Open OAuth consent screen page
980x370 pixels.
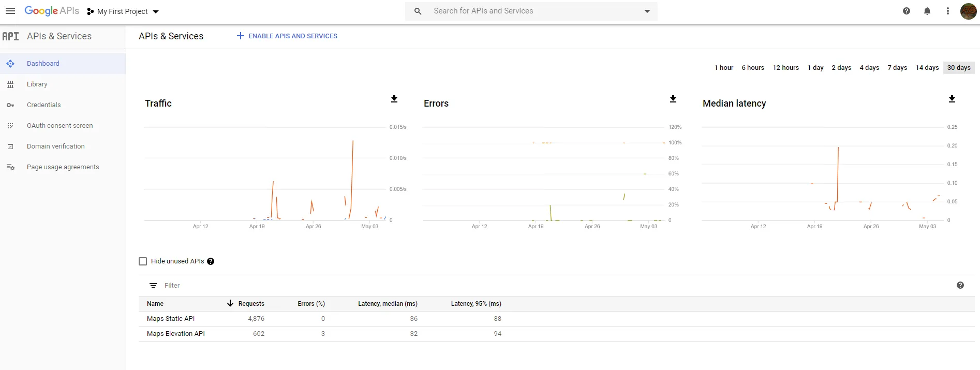63,126
